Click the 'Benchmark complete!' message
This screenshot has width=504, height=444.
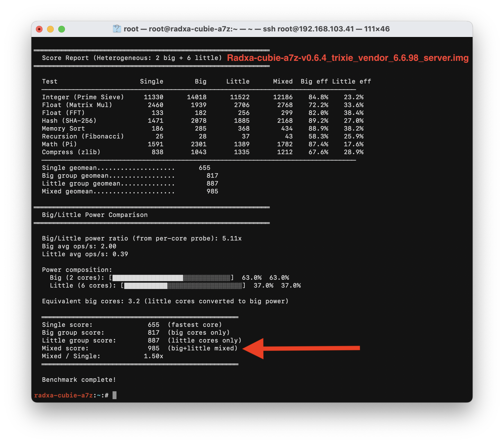tap(79, 380)
